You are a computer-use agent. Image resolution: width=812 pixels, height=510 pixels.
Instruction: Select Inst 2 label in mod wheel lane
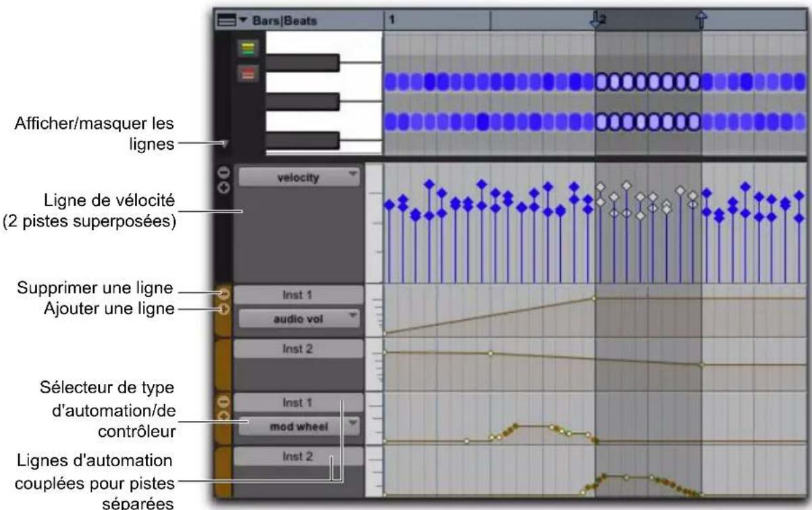click(299, 457)
